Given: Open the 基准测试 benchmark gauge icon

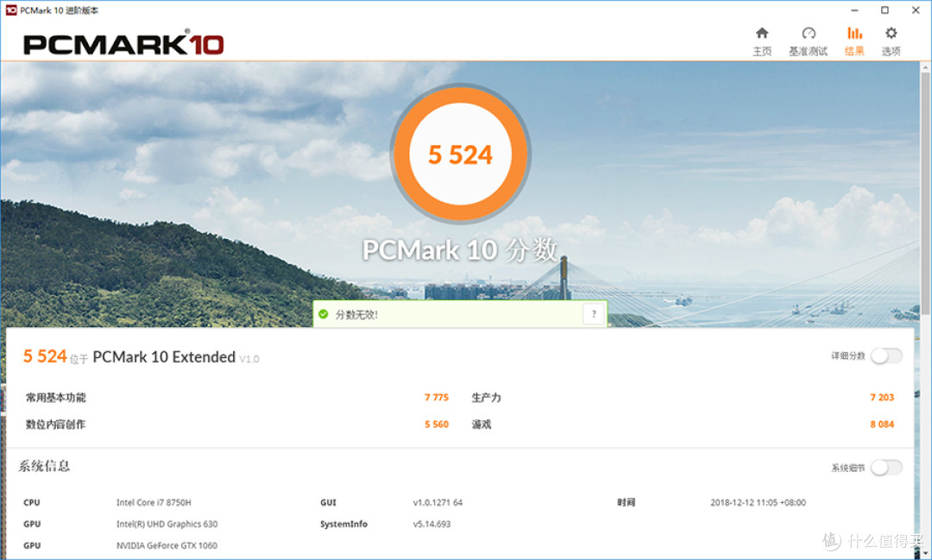Looking at the screenshot, I should (x=809, y=34).
